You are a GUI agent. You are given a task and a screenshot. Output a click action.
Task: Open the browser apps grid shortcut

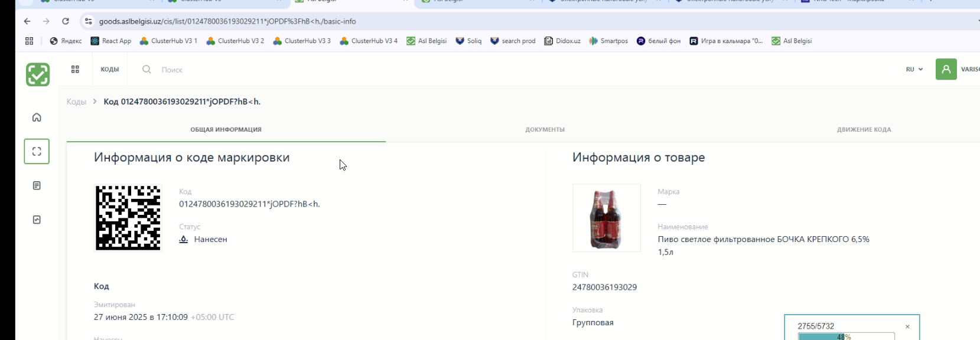pos(29,41)
